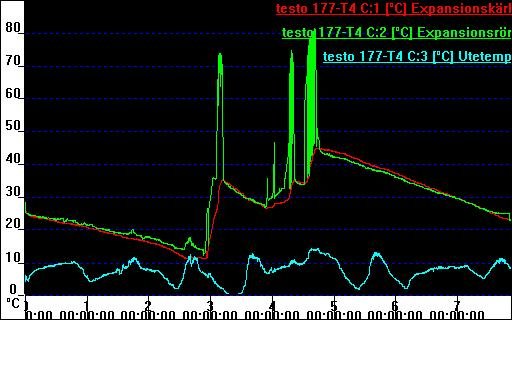The height and width of the screenshot is (384, 512).
Task: Click the 0 label on the temperature axis
Action: [x=13, y=289]
